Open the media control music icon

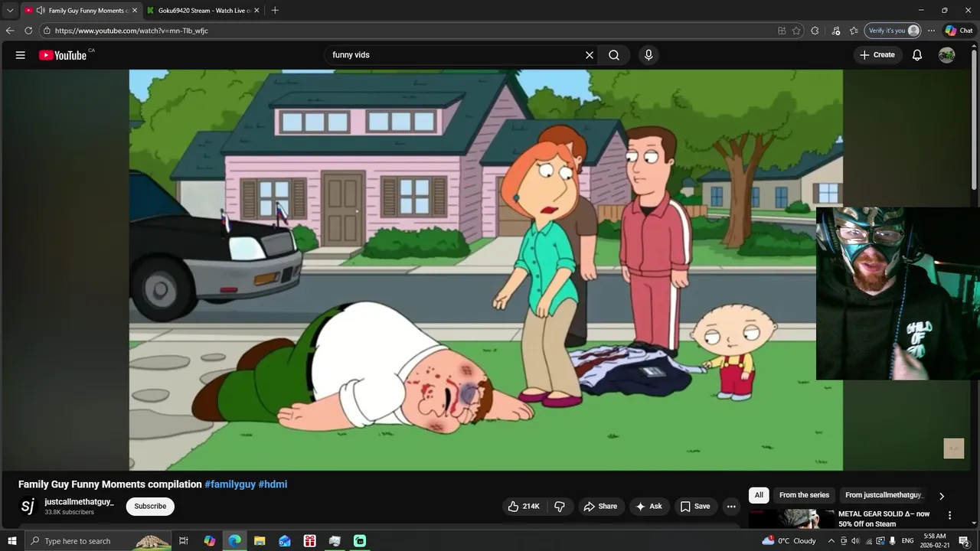(x=835, y=31)
